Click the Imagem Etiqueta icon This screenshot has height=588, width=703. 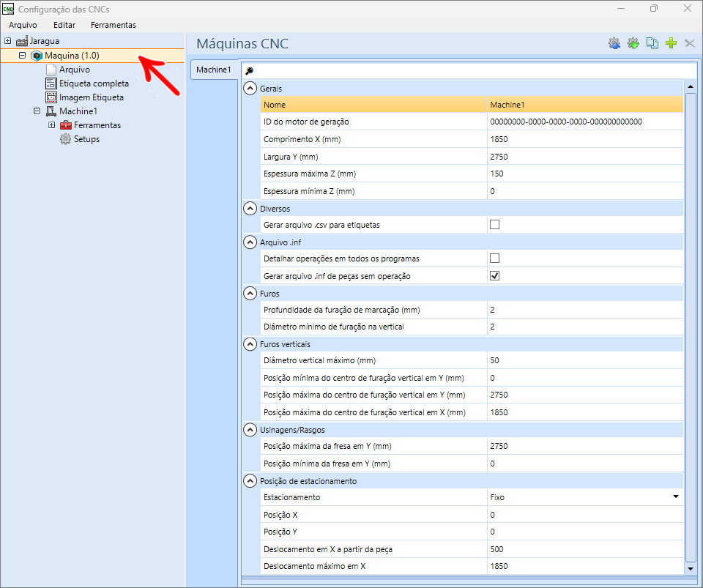[51, 97]
